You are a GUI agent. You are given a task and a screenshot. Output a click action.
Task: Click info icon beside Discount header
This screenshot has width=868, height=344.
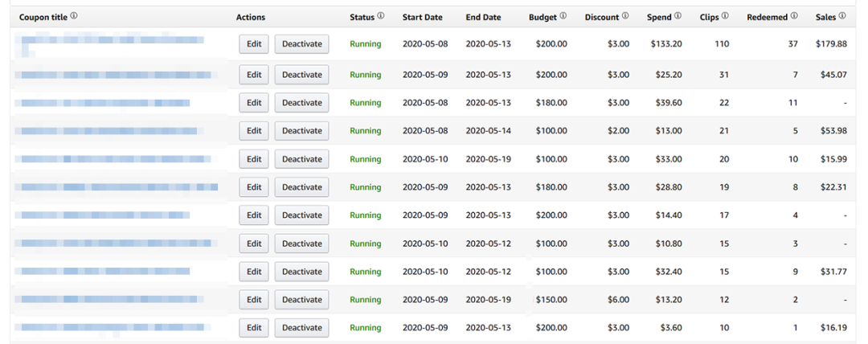626,16
